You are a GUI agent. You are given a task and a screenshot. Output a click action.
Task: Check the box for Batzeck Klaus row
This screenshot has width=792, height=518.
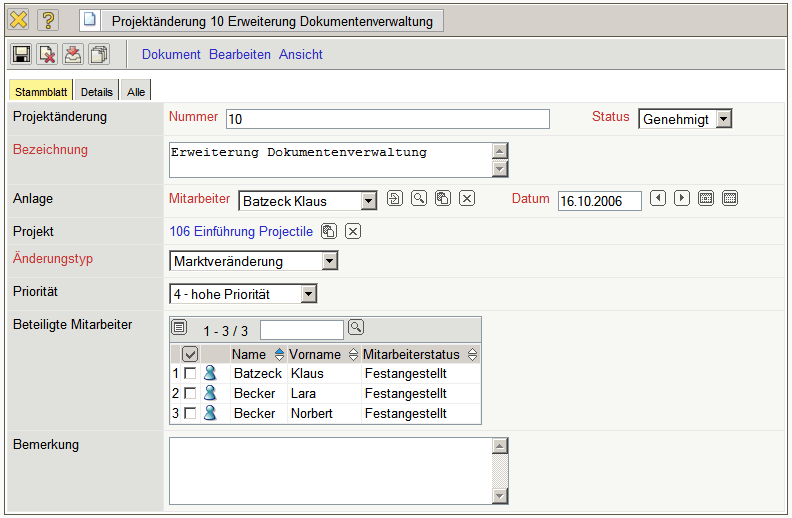point(190,373)
